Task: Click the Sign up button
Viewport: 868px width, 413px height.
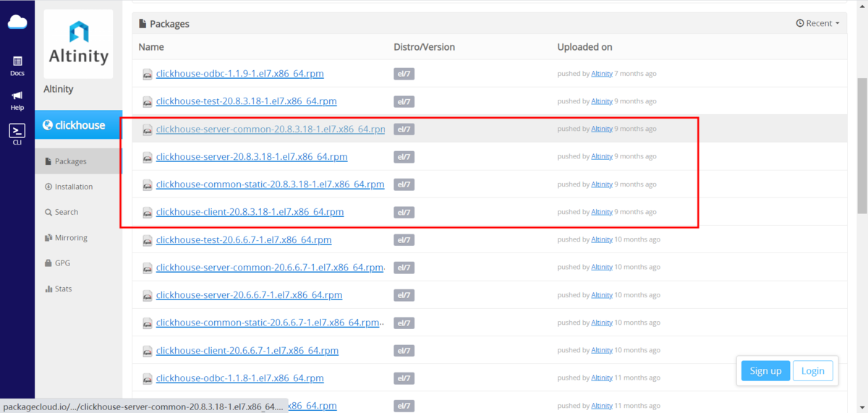Action: (765, 371)
